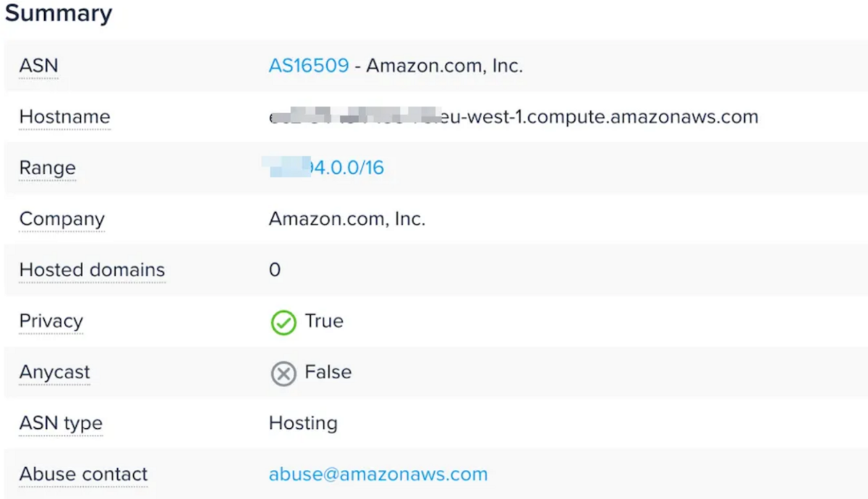Email abuse@amazonaws.com contact link
This screenshot has width=868, height=499.
[x=378, y=474]
